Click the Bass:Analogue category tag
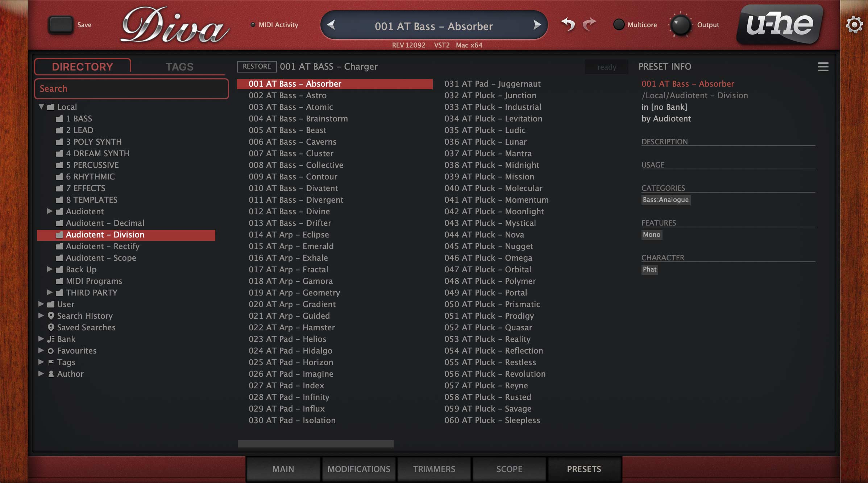 [x=665, y=200]
